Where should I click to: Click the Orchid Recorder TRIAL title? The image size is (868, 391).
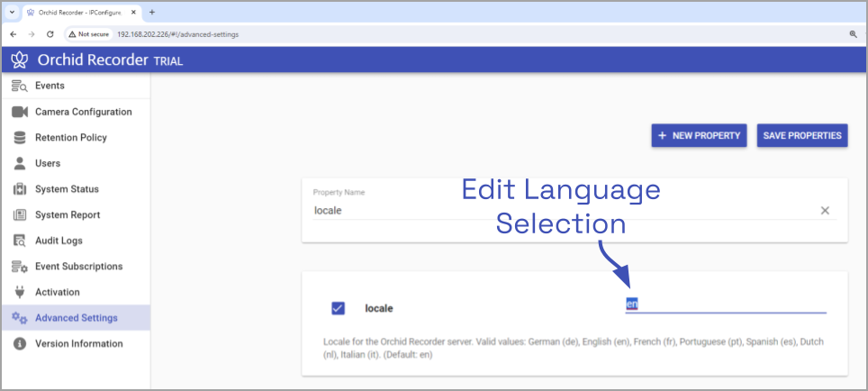tap(110, 59)
